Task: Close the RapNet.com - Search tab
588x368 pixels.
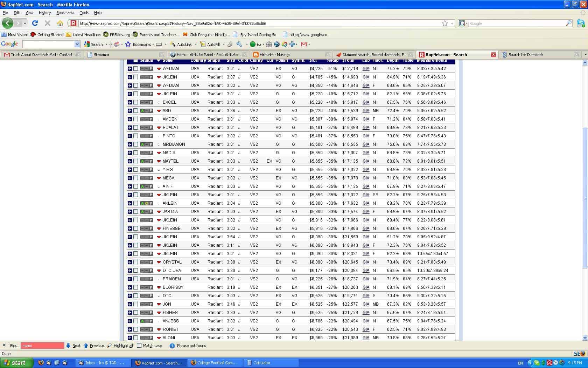Action: point(493,55)
